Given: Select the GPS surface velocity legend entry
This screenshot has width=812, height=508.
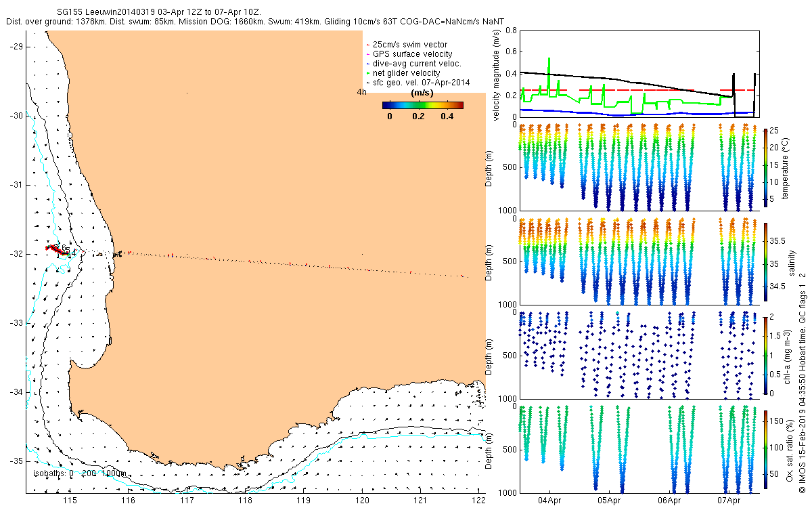Looking at the screenshot, I should (x=413, y=54).
